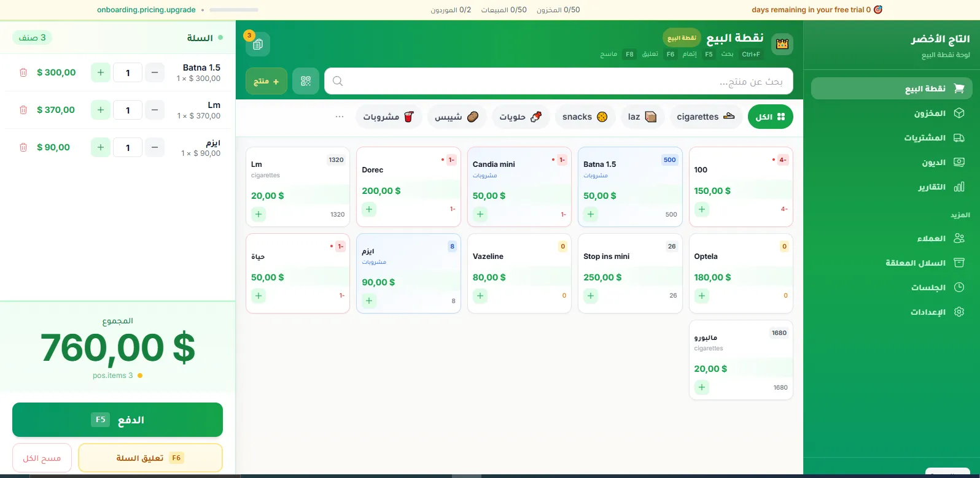Add مالبورو with its plus button

point(702,387)
